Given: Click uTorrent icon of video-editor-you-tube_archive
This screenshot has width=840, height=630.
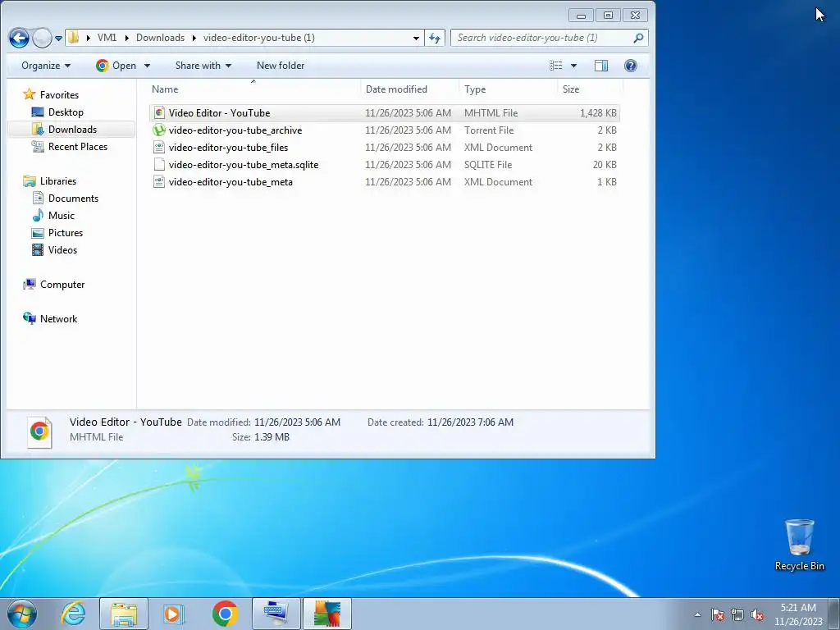Looking at the screenshot, I should click(x=158, y=130).
